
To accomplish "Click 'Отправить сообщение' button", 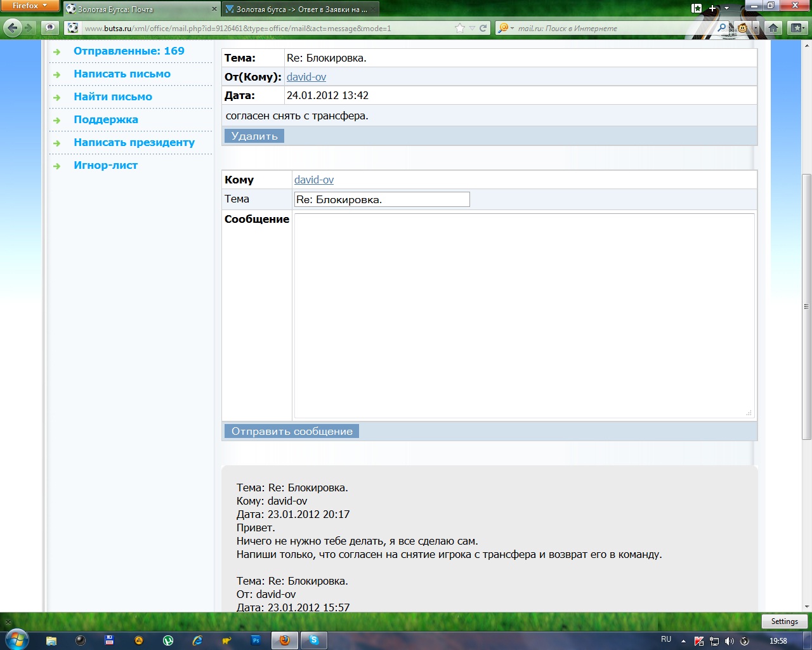I will click(x=292, y=431).
